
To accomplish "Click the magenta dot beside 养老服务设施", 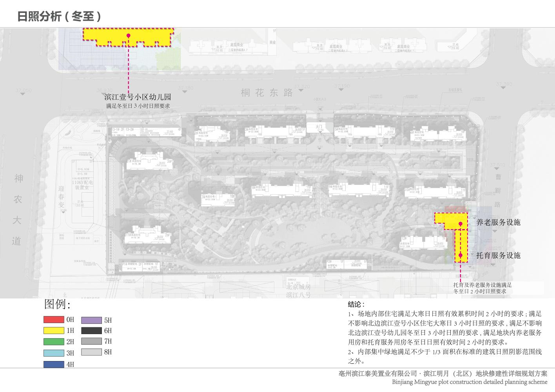I will (461, 224).
